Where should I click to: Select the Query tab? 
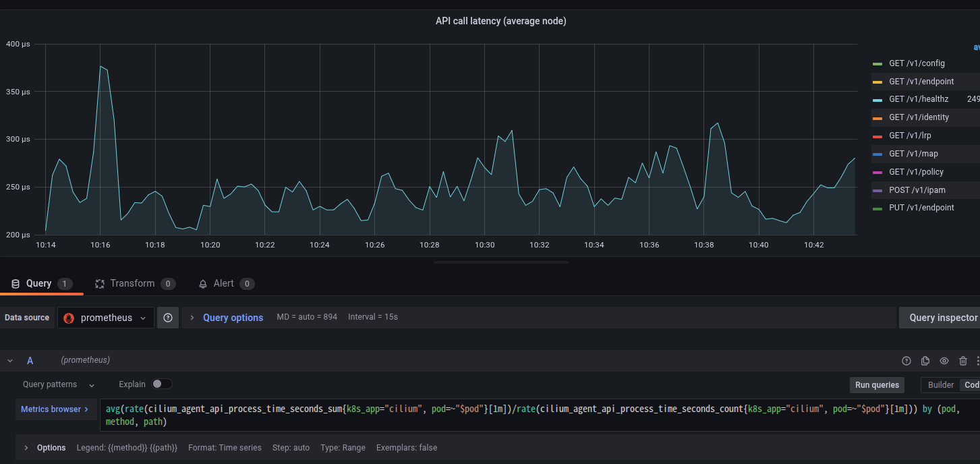point(42,283)
